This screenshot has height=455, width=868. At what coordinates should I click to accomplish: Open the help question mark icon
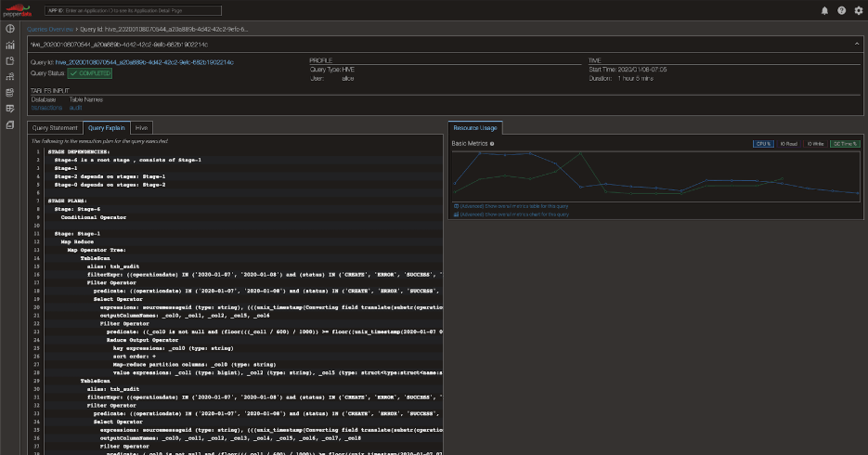pyautogui.click(x=841, y=10)
